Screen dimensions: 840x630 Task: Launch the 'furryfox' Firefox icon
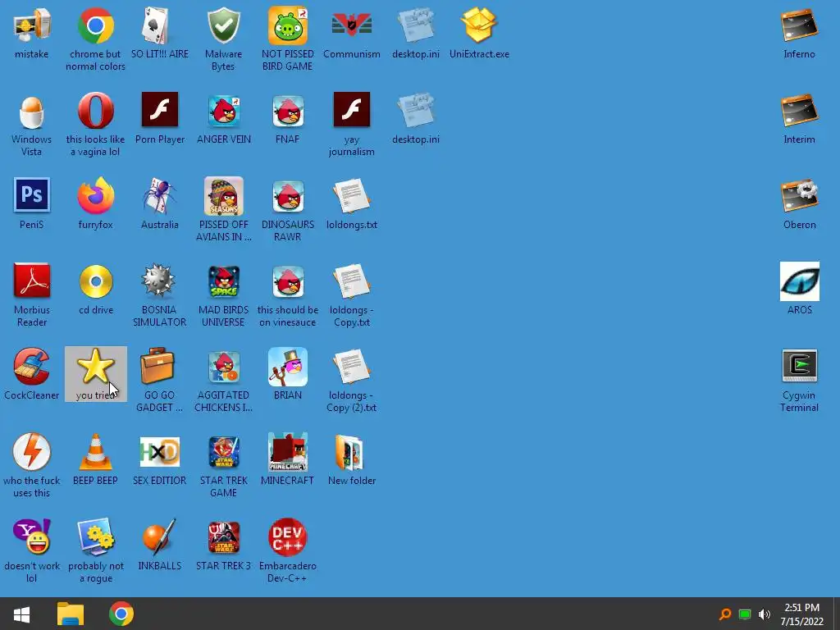[x=95, y=195]
